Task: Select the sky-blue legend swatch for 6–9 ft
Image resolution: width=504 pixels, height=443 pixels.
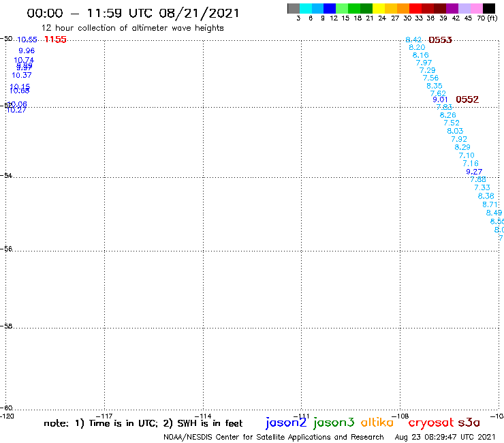Action: tap(318, 8)
